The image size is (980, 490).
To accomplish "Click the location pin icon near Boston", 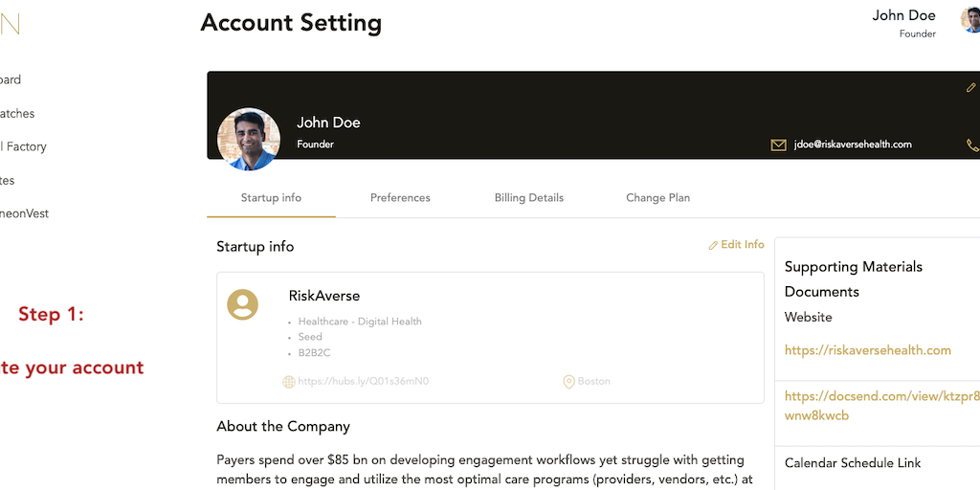I will pyautogui.click(x=568, y=382).
